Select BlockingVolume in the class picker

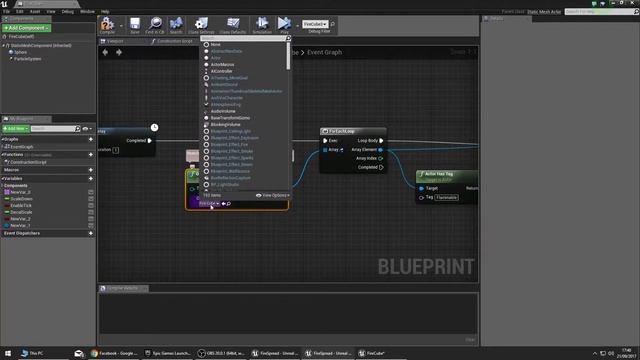click(x=225, y=124)
